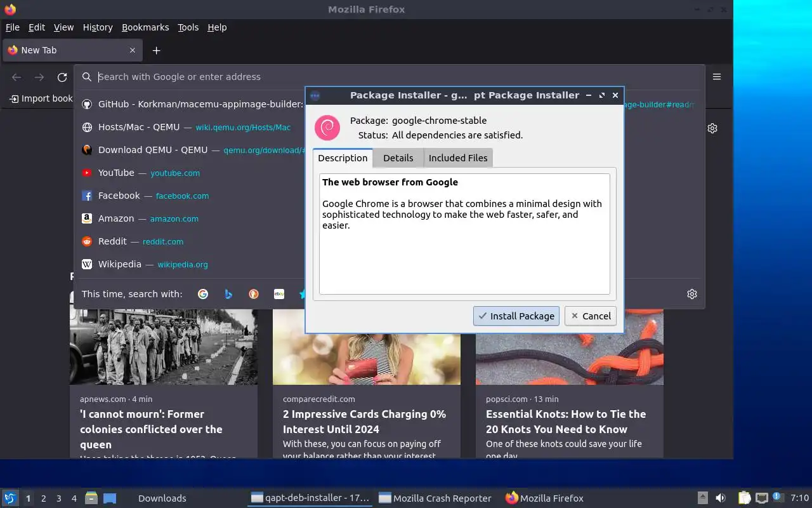Open the apnews.com former colonies article
The image size is (812, 508).
coord(151,429)
